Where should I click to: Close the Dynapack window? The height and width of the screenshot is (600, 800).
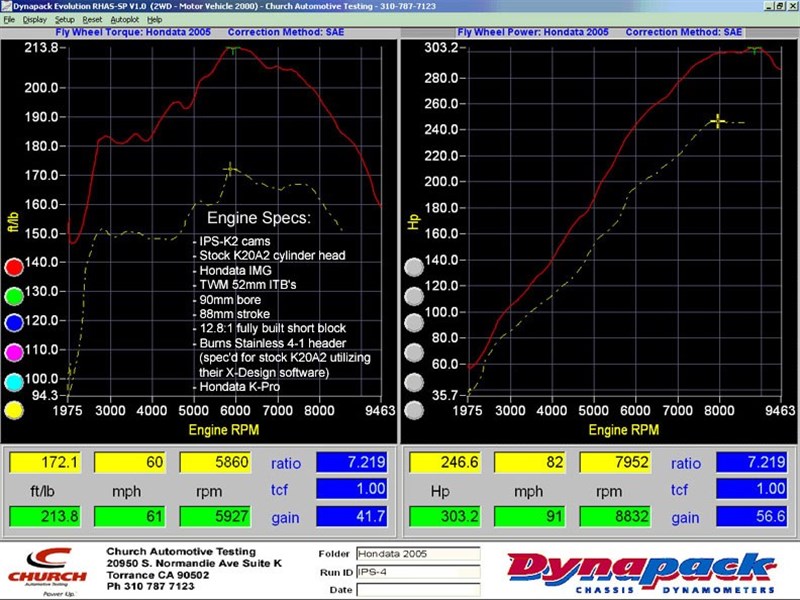[791, 6]
